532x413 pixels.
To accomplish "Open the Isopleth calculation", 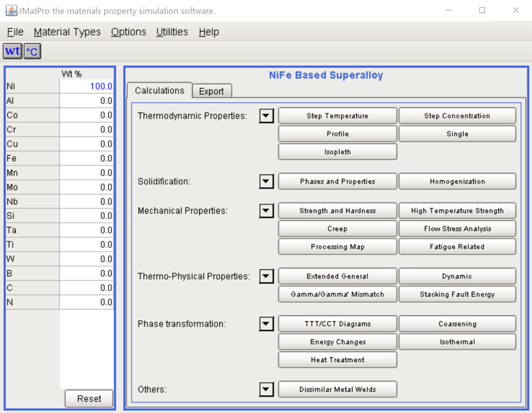I will [337, 152].
